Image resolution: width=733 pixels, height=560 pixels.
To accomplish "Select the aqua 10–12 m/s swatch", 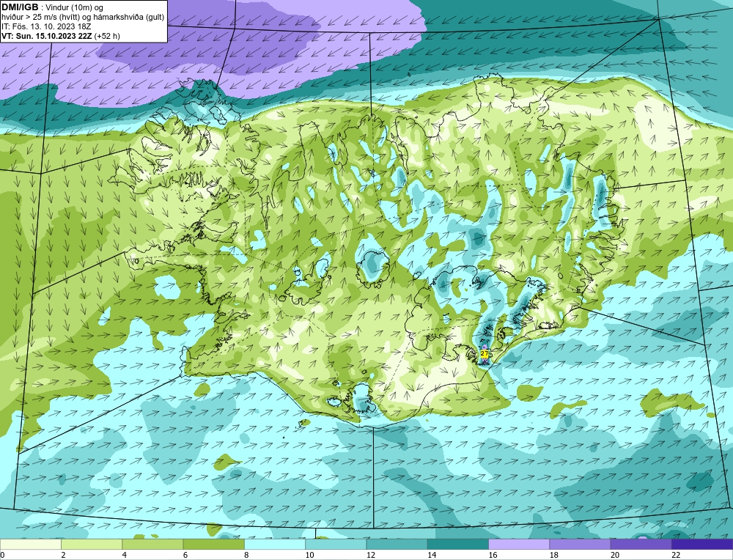I will point(336,544).
